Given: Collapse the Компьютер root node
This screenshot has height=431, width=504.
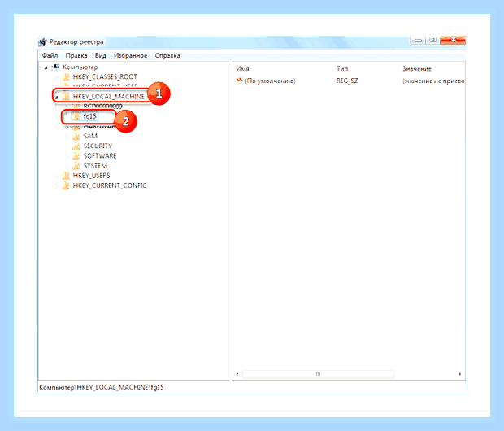Looking at the screenshot, I should pyautogui.click(x=46, y=67).
